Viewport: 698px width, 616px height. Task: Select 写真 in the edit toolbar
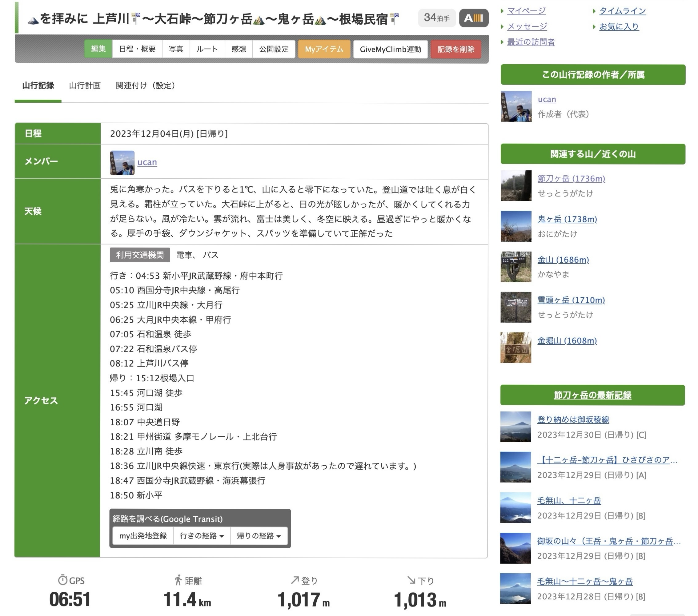176,49
